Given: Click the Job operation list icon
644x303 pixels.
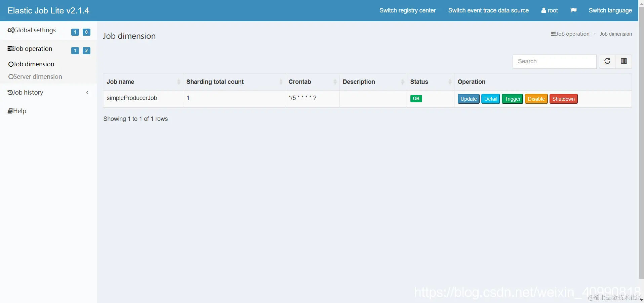Looking at the screenshot, I should tap(10, 49).
